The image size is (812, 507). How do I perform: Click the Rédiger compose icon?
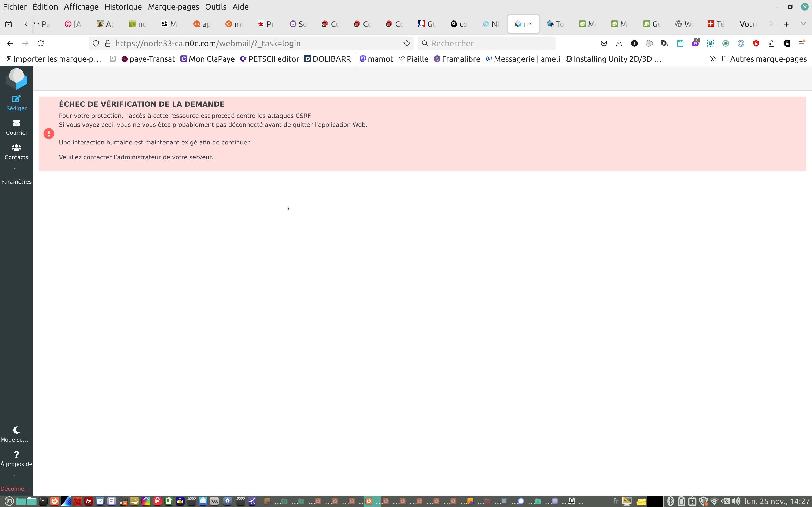point(16,99)
